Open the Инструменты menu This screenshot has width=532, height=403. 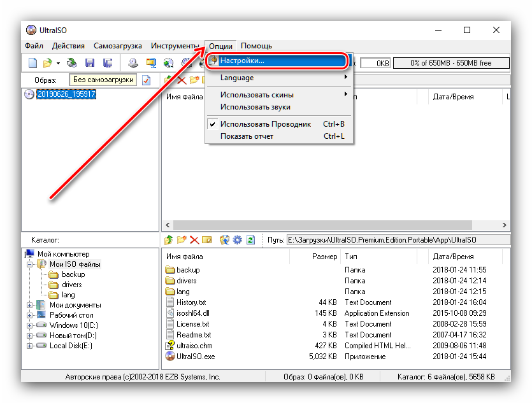(x=175, y=46)
